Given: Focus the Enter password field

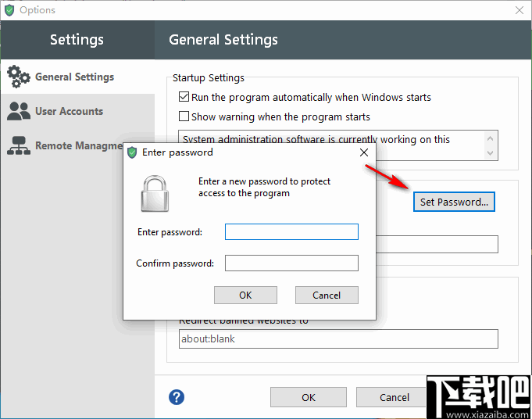Looking at the screenshot, I should [291, 232].
